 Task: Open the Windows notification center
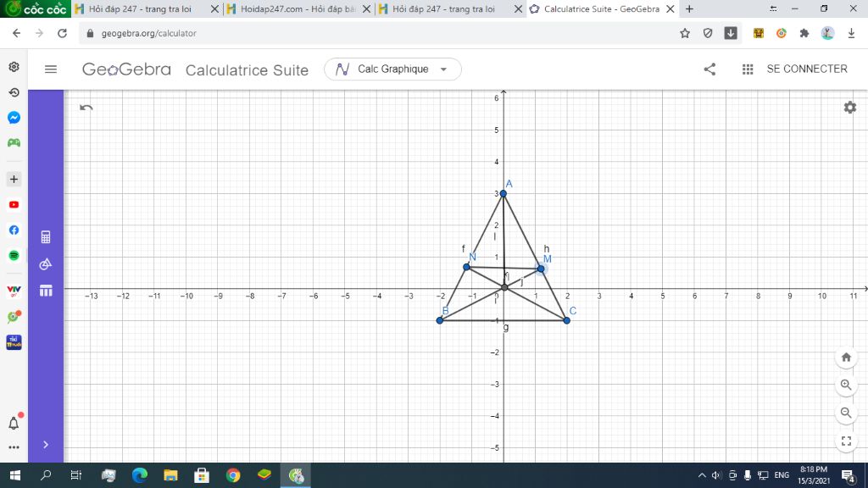click(848, 475)
